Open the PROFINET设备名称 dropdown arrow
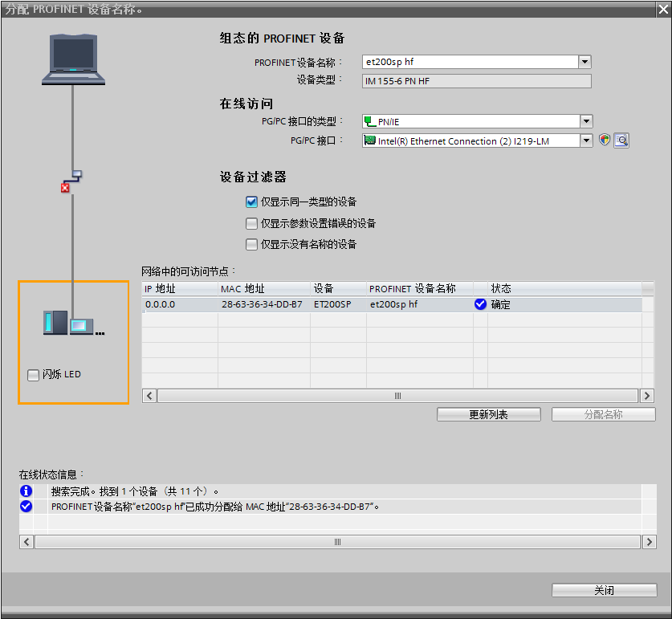The width and height of the screenshot is (672, 619). 584,62
